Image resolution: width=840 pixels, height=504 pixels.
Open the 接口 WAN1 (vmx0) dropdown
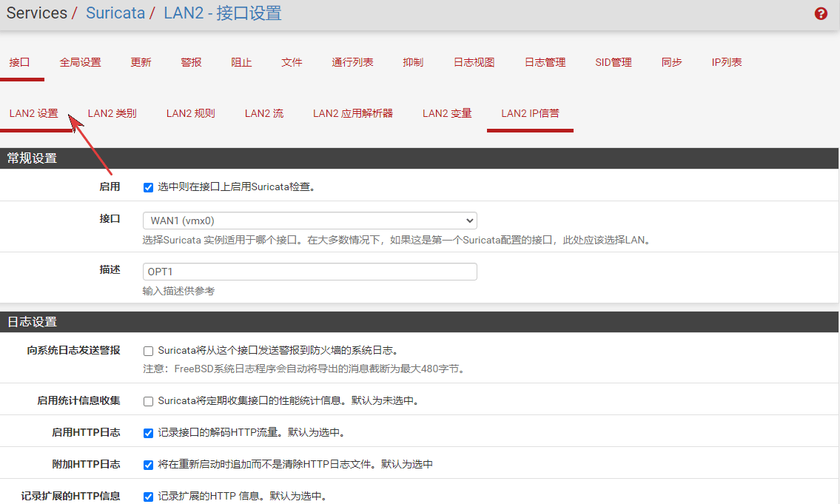coord(309,221)
